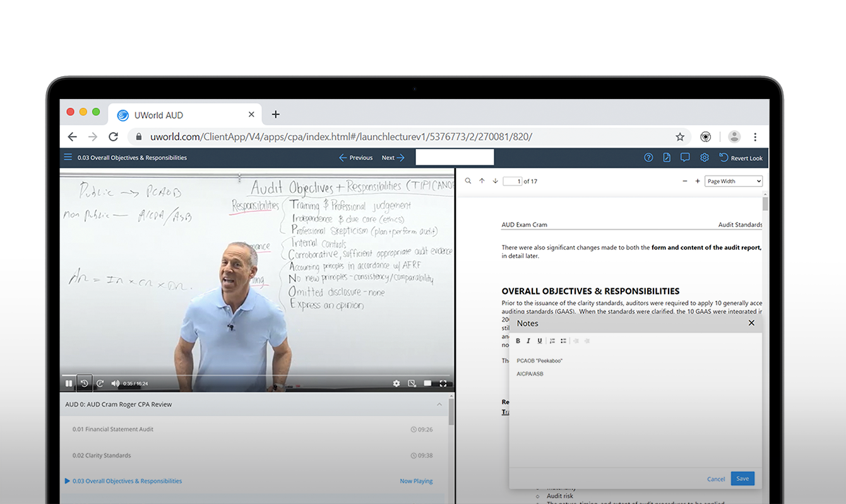This screenshot has height=504, width=846.
Task: Open the browser profile avatar
Action: coord(734,137)
